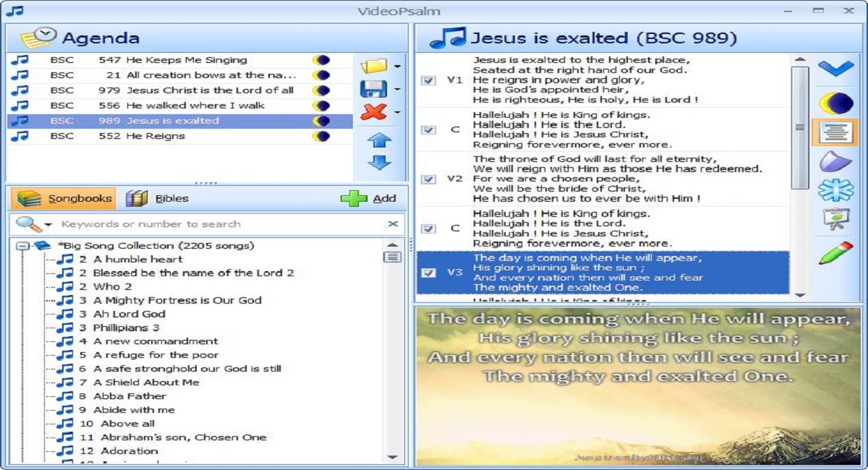The image size is (868, 470).
Task: Click the moon icon in the song toolbar
Action: pyautogui.click(x=835, y=103)
